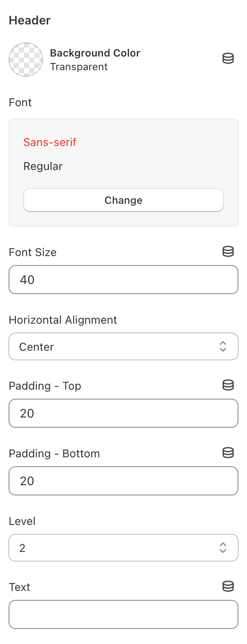Click the database icon next to Padding - Top
The height and width of the screenshot is (644, 247).
click(228, 385)
